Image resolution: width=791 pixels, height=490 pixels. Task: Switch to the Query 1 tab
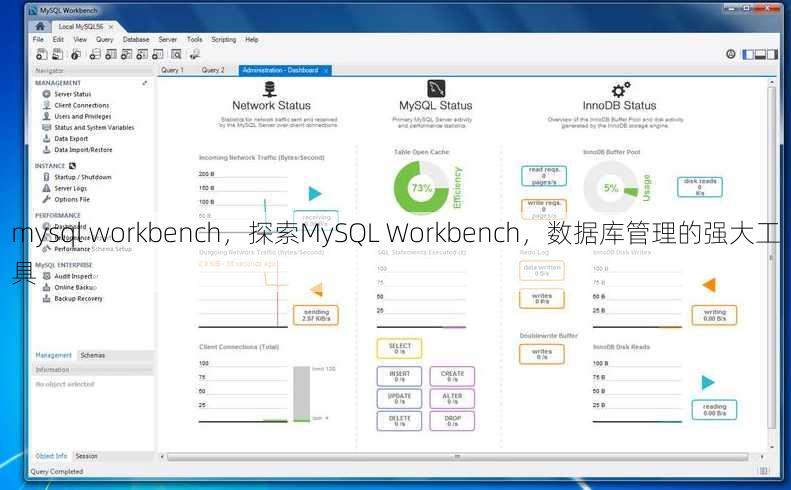tap(173, 70)
